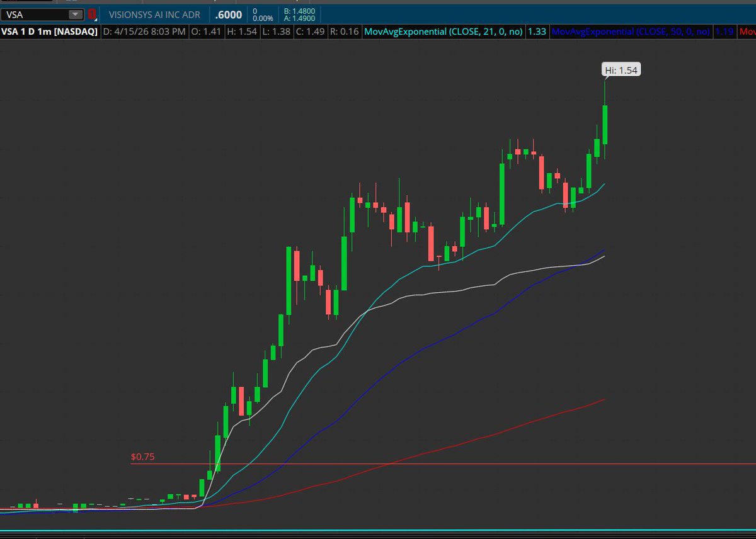Click the last price .6000

[228, 14]
